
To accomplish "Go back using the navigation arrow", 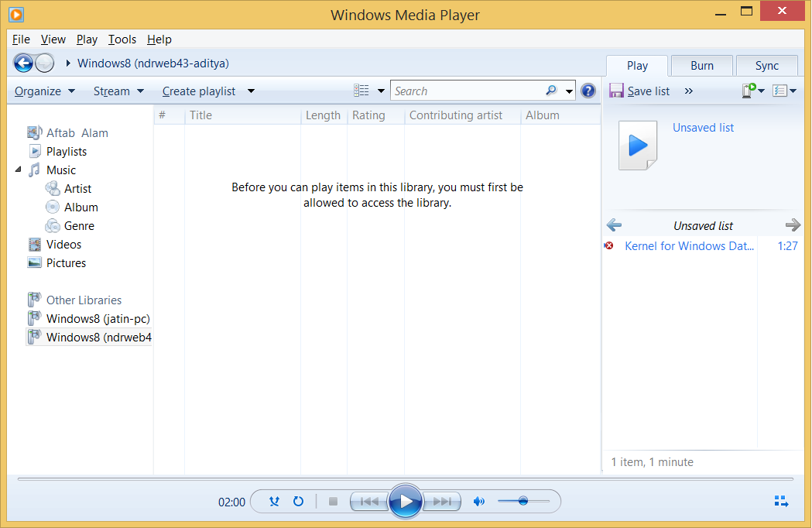I will [x=23, y=62].
